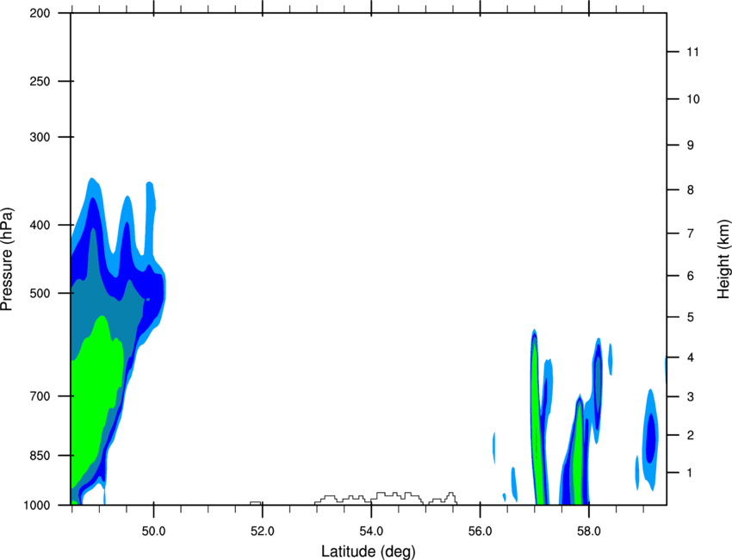Click the dark blue blob near 59 degrees
The width and height of the screenshot is (732, 560).
coord(650,439)
